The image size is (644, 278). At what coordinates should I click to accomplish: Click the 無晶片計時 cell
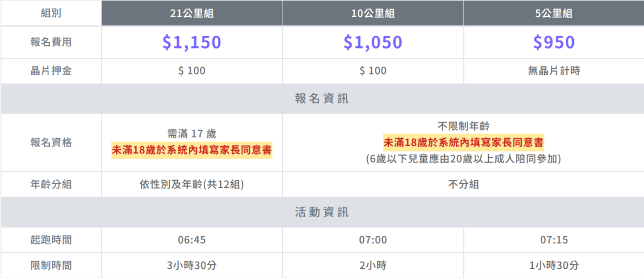click(x=554, y=70)
